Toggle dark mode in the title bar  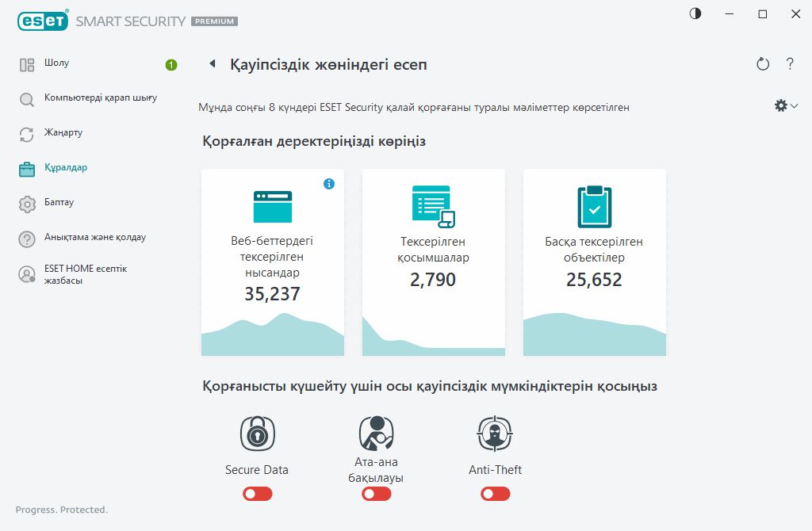(695, 13)
